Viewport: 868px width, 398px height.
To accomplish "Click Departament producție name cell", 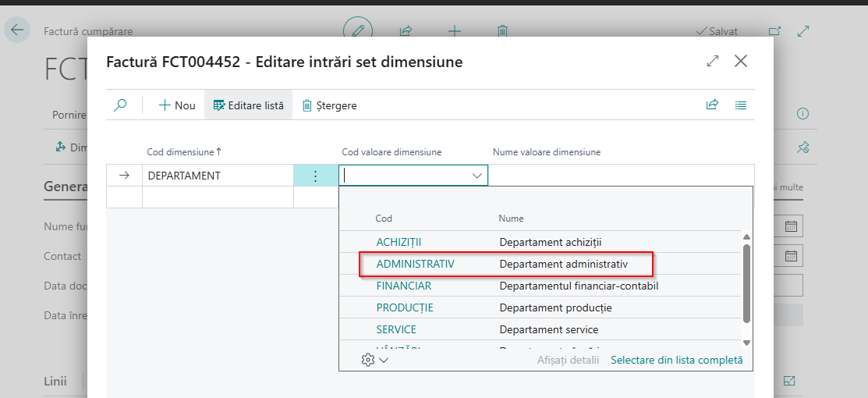I will (555, 307).
